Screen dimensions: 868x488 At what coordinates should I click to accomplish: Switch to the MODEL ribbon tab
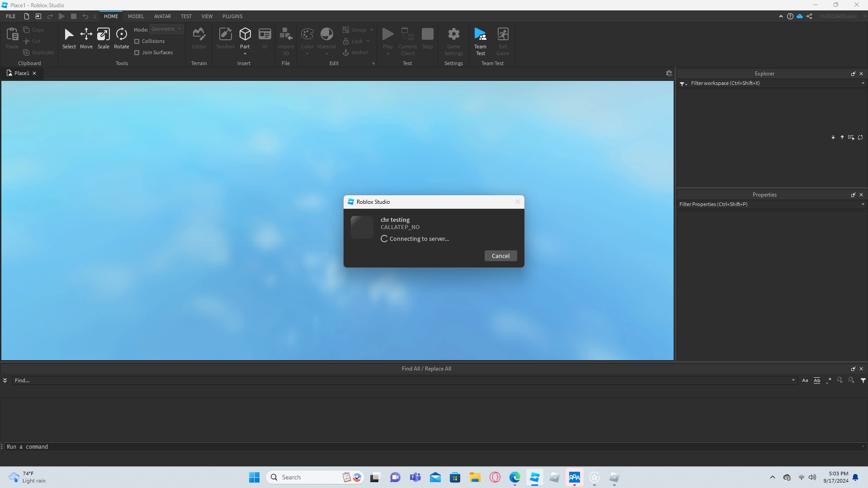[136, 16]
